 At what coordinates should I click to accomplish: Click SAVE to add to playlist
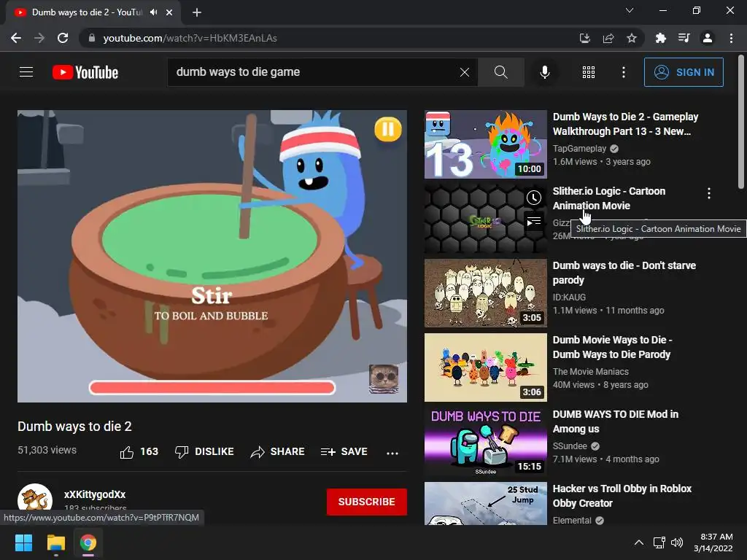pos(344,452)
